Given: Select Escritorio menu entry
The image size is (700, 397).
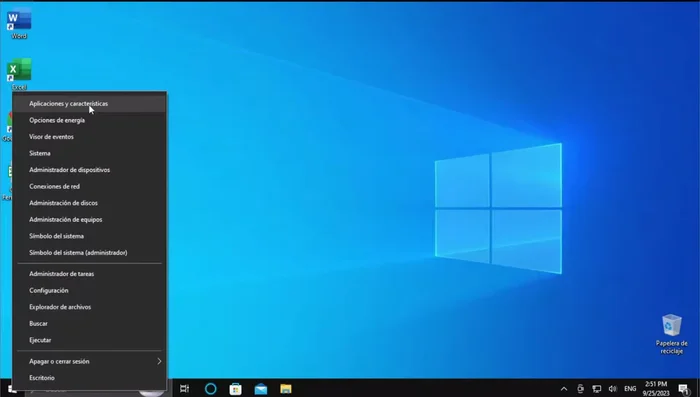Looking at the screenshot, I should 89,378.
